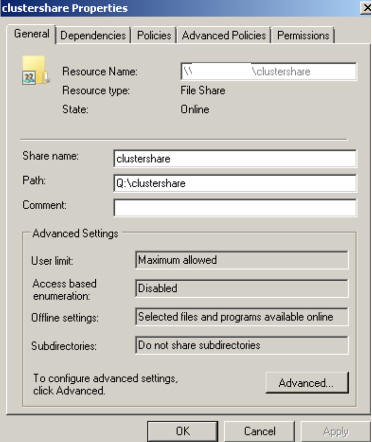The height and width of the screenshot is (442, 372).
Task: Click the Access based enumeration Disabled box
Action: pos(242,288)
